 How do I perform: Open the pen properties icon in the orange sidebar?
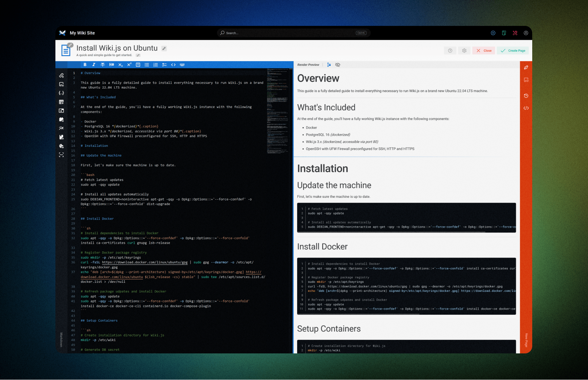(526, 67)
